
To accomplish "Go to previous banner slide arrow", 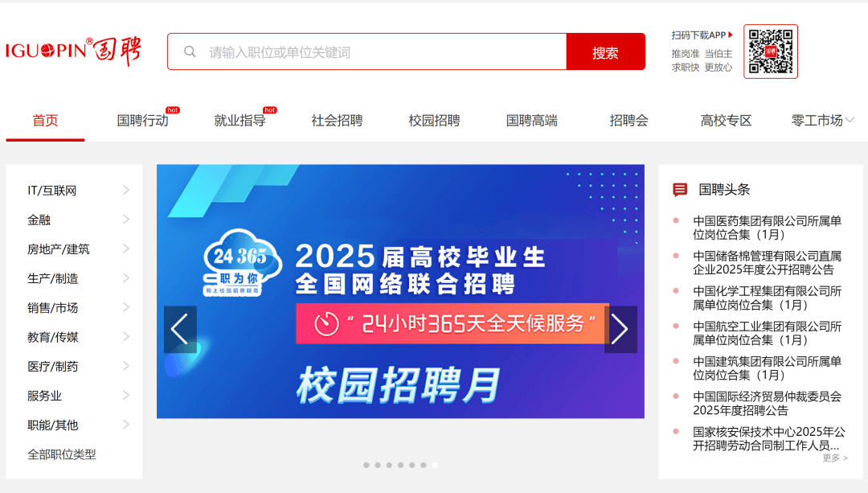I will (x=180, y=330).
